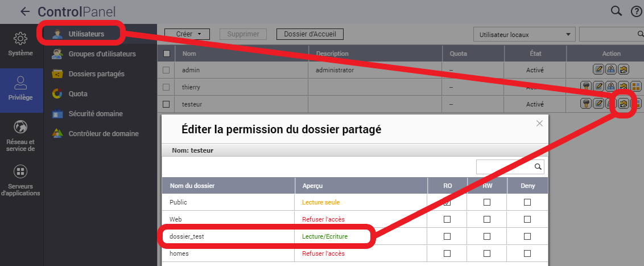The width and height of the screenshot is (644, 266).
Task: Open the help question mark icon
Action: click(x=636, y=11)
